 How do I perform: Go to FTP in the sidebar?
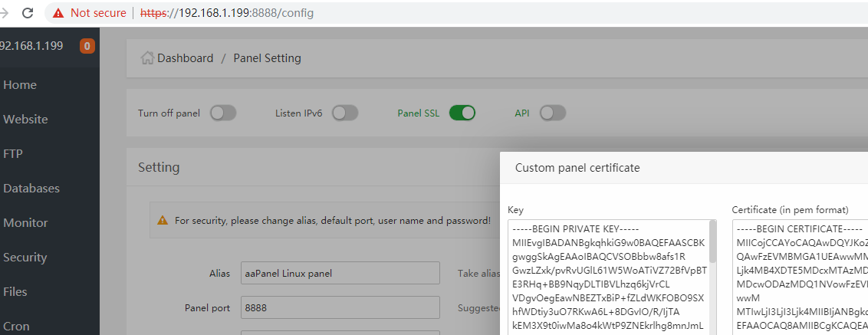(13, 154)
